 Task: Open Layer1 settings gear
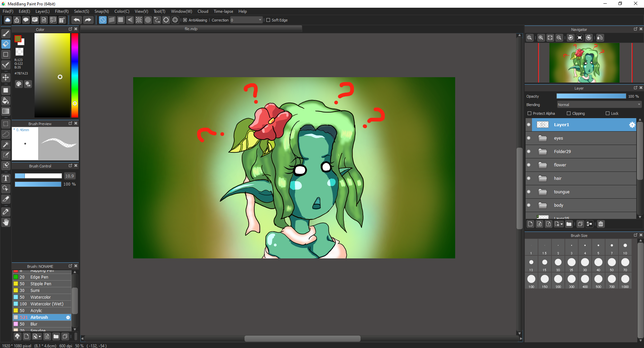(x=632, y=125)
